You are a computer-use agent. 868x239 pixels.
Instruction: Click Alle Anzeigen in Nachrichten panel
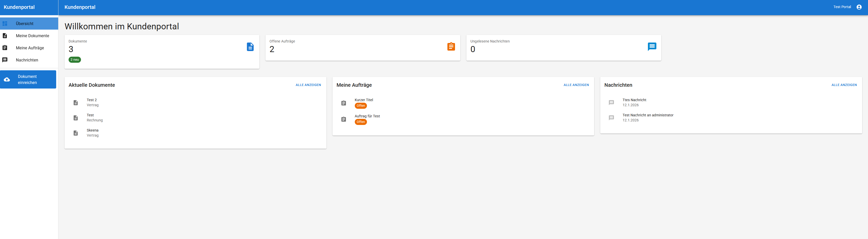[x=844, y=85]
